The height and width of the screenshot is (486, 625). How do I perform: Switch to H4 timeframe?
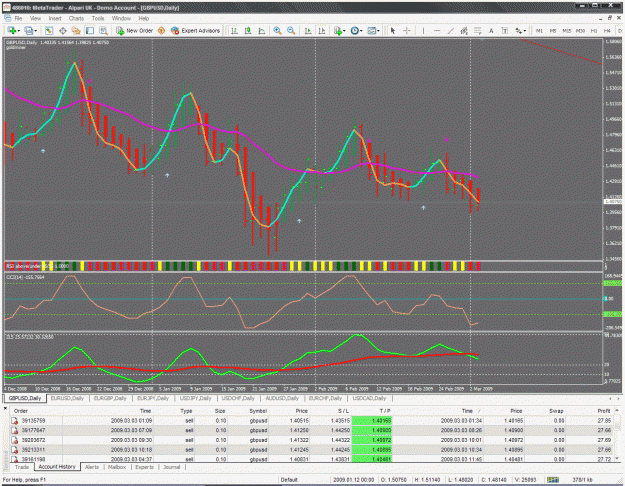point(607,31)
